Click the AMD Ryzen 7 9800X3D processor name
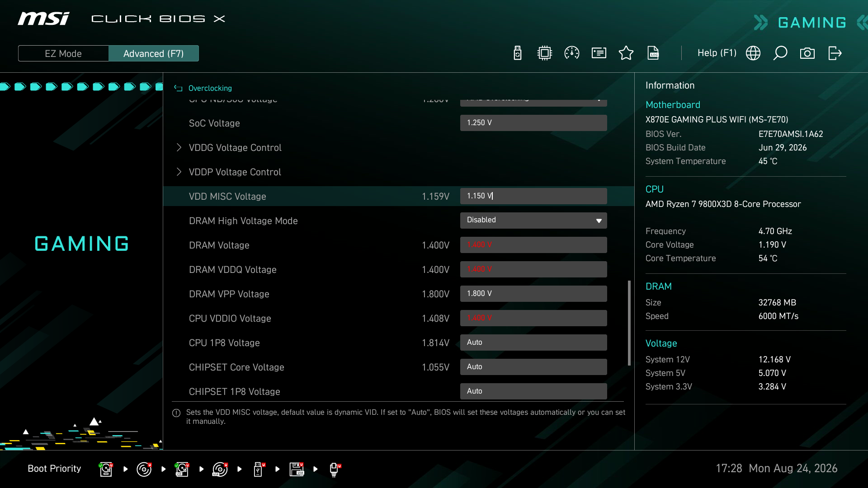The image size is (868, 488). coord(723,204)
